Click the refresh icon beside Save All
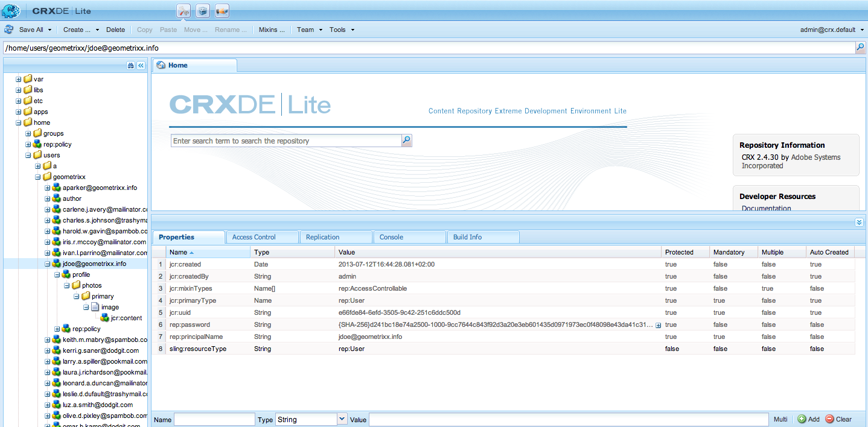 8,30
